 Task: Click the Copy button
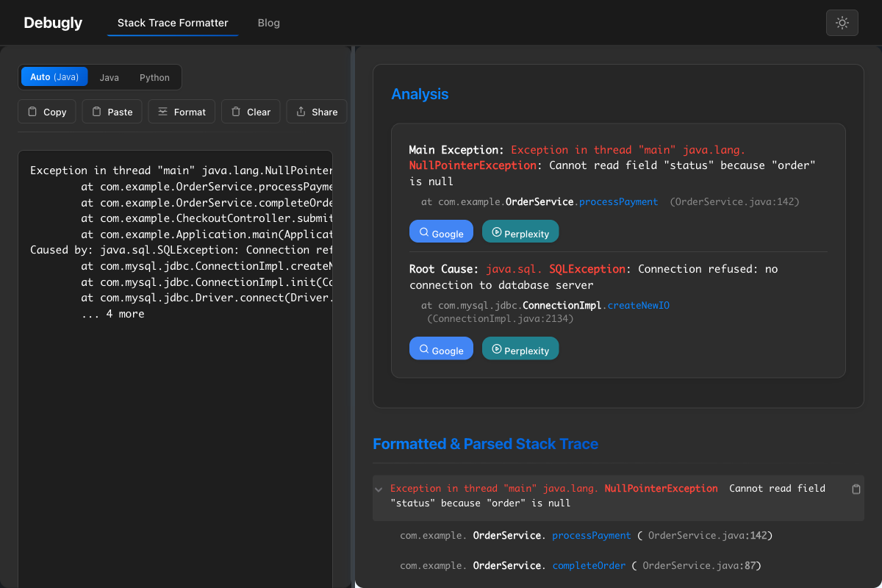pos(47,112)
